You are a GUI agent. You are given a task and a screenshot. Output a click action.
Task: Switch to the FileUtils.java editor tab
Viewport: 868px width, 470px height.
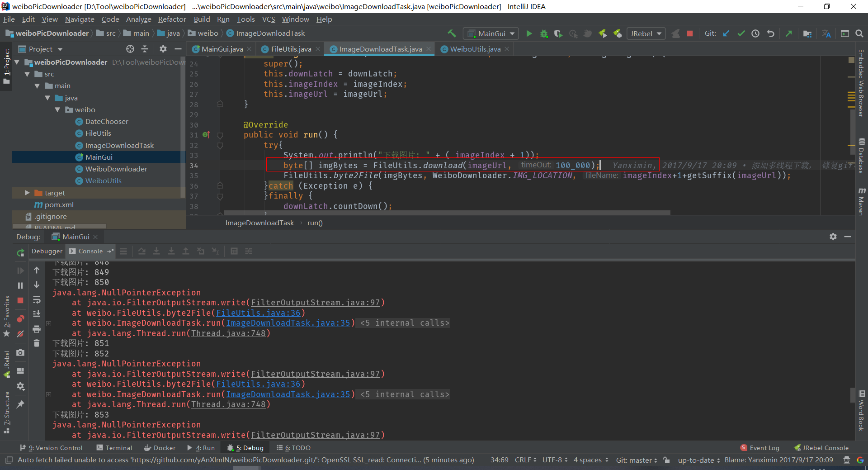tap(291, 49)
